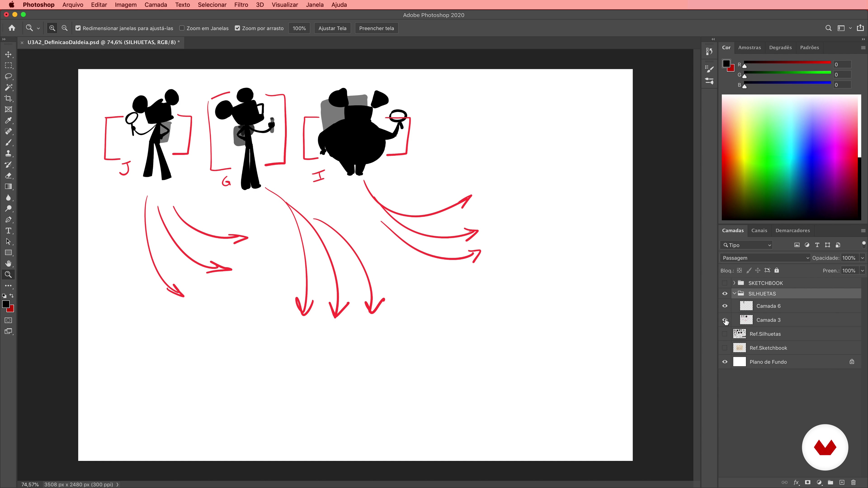Open the Home screen icon
Image resolution: width=868 pixels, height=488 pixels.
coord(12,28)
